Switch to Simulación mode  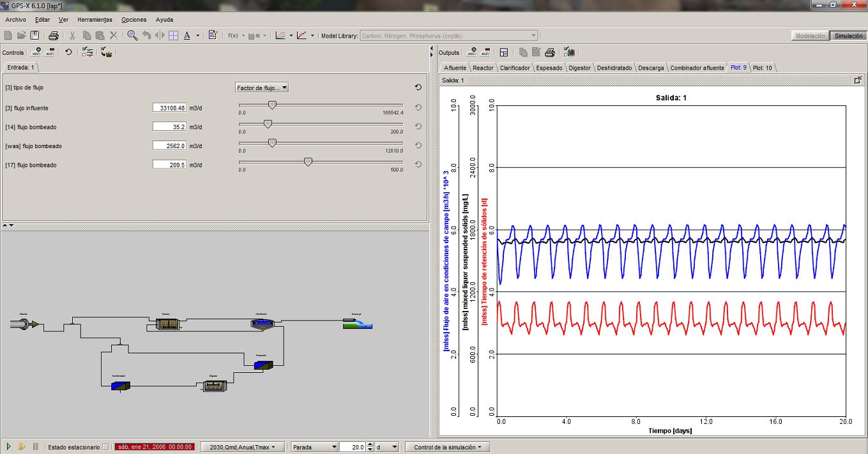tap(848, 36)
